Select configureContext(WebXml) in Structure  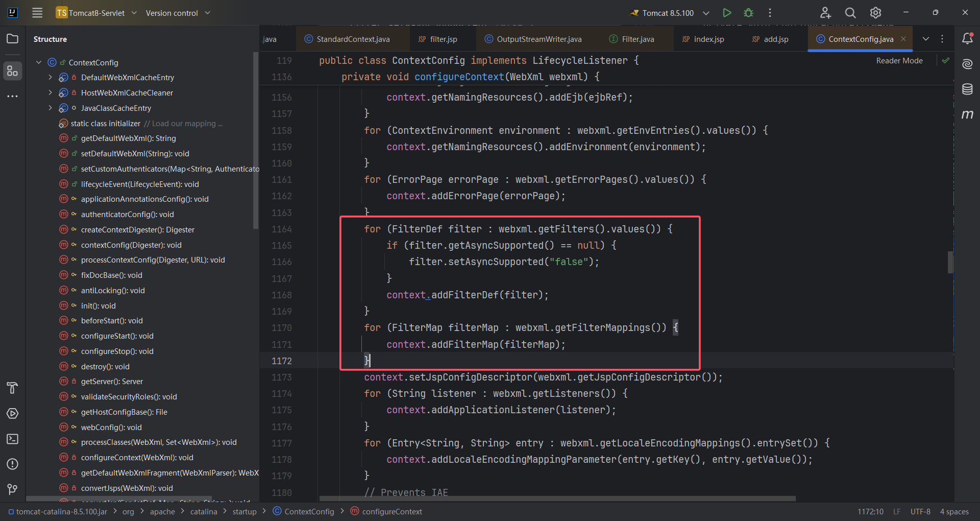click(x=137, y=458)
